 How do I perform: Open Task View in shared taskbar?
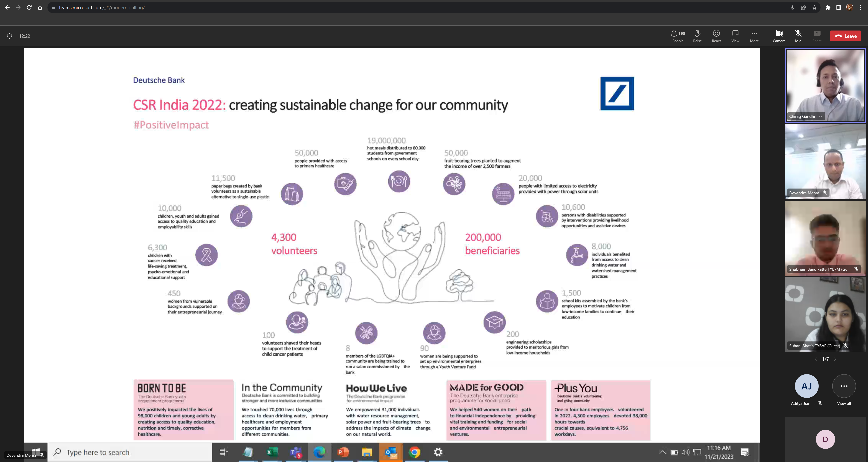click(x=224, y=452)
